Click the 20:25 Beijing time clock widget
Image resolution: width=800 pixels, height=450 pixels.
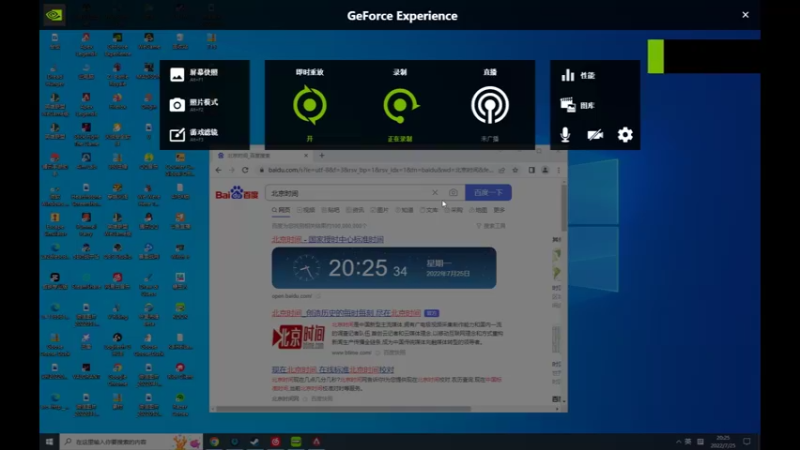tap(384, 268)
